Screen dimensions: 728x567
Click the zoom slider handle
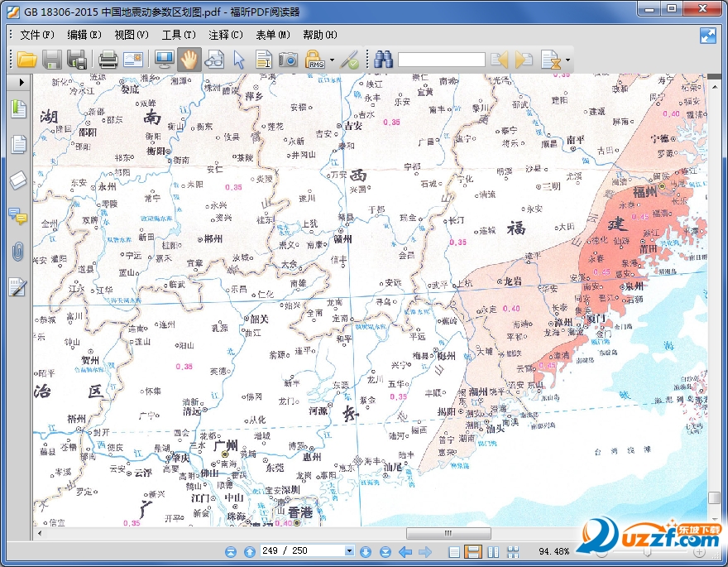coord(647,551)
